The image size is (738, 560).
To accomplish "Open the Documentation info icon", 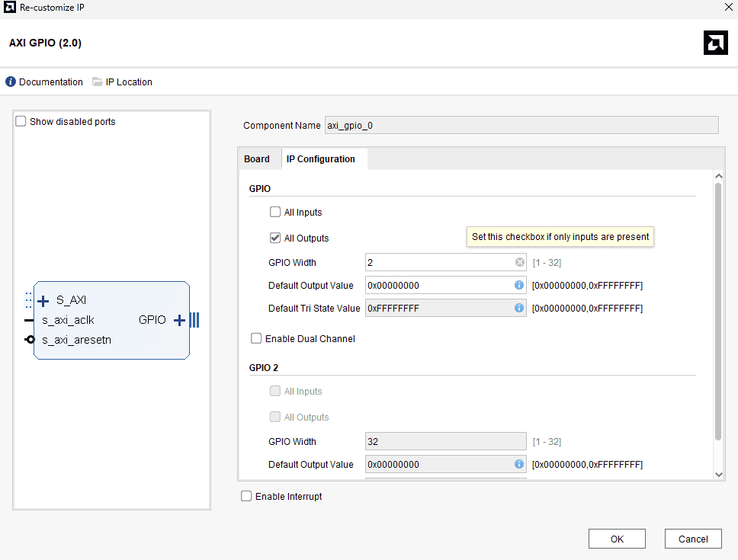I will click(x=11, y=82).
